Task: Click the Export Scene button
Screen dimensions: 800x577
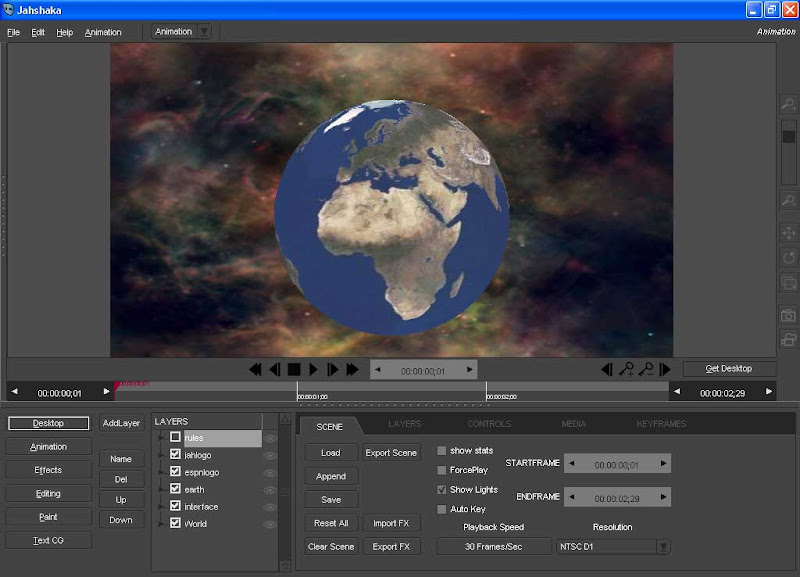Action: [x=391, y=453]
